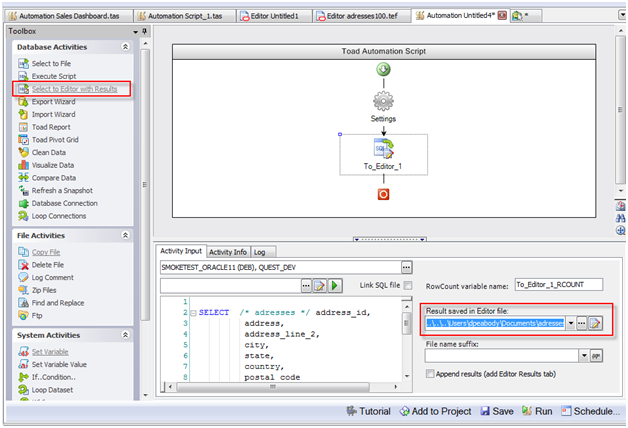
Task: Collapse the Database Activities section
Action: [125, 47]
